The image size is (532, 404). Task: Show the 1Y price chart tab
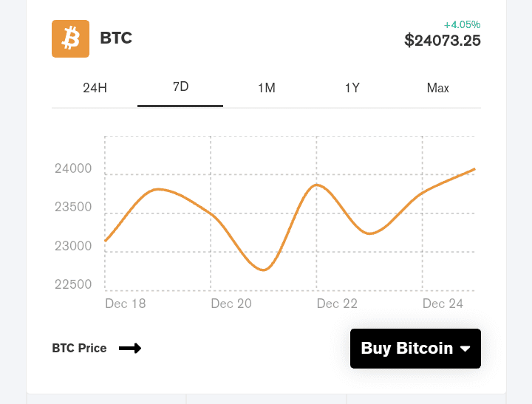point(352,88)
